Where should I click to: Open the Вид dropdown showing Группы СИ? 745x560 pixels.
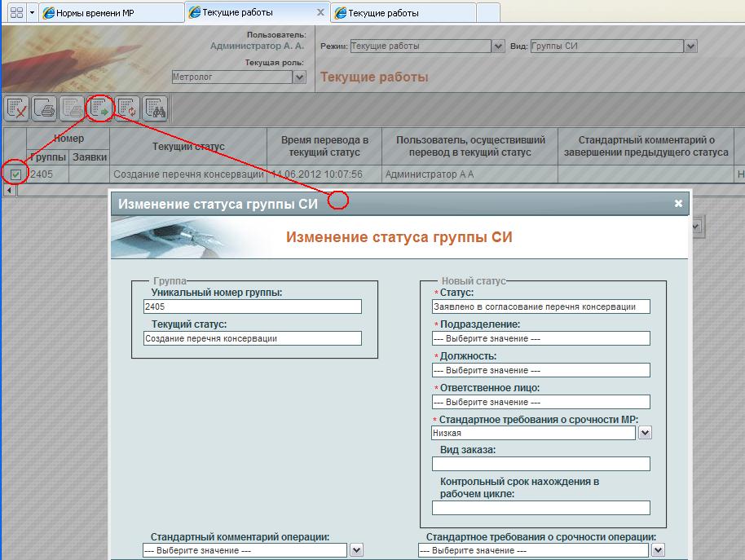tap(691, 46)
